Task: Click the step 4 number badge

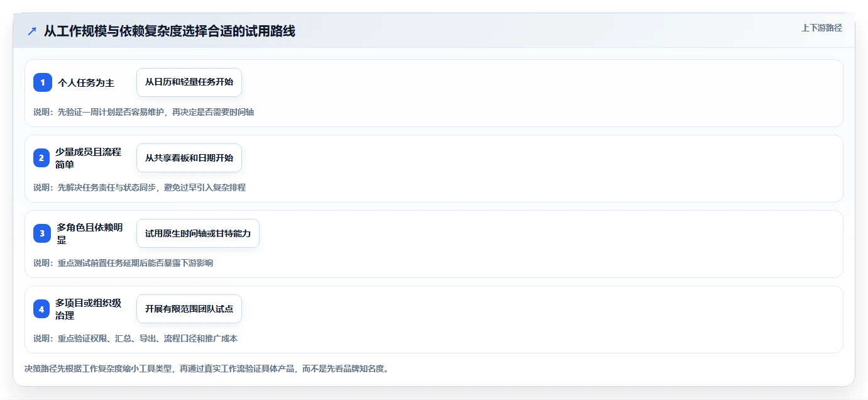Action: 42,309
